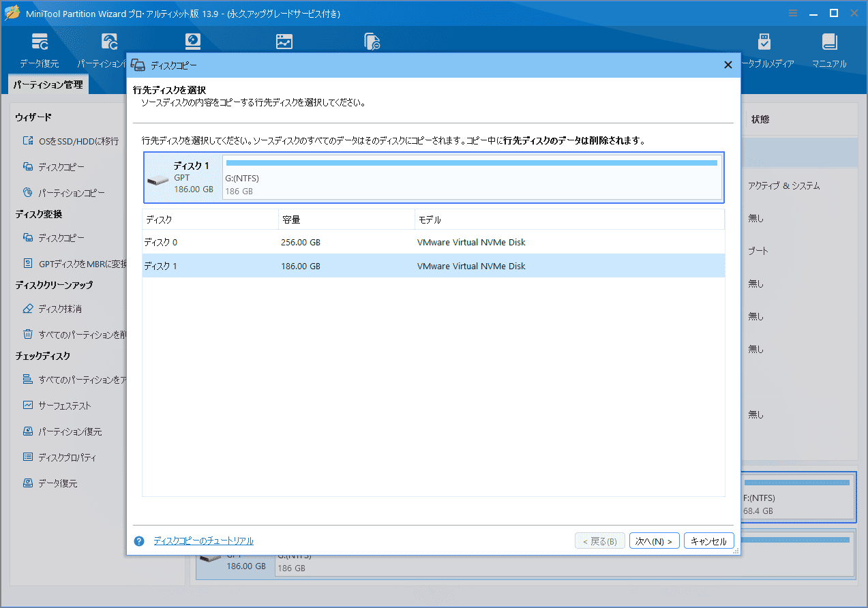Select the ディスク 0 row in the list
This screenshot has height=608, width=868.
coord(433,242)
